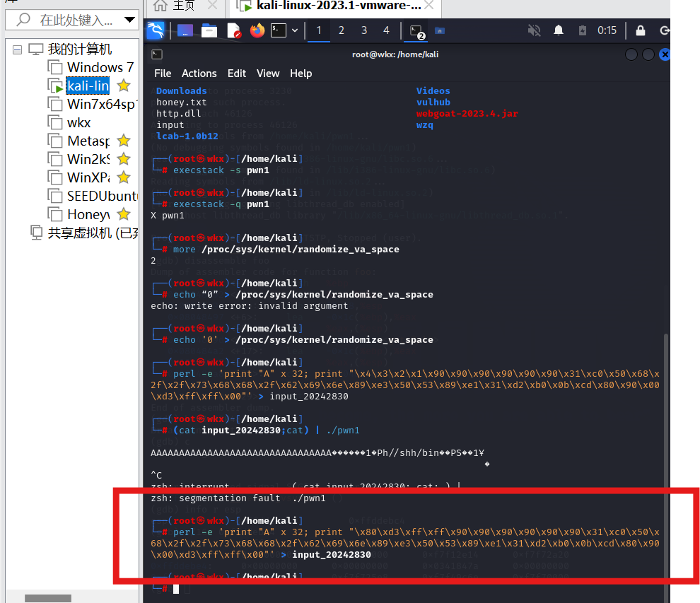Open the terminal Actions menu

tap(199, 74)
